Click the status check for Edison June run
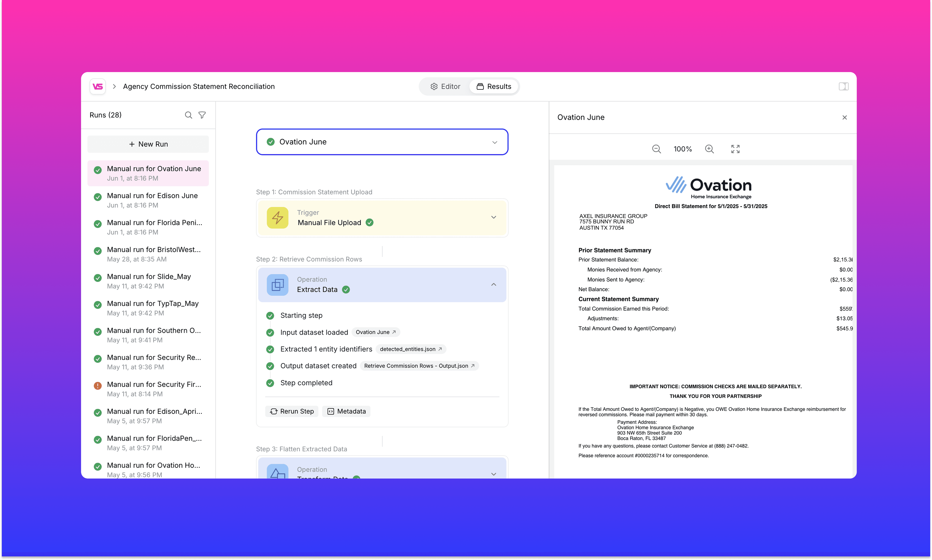Viewport: 932px width, 560px height. click(x=98, y=197)
